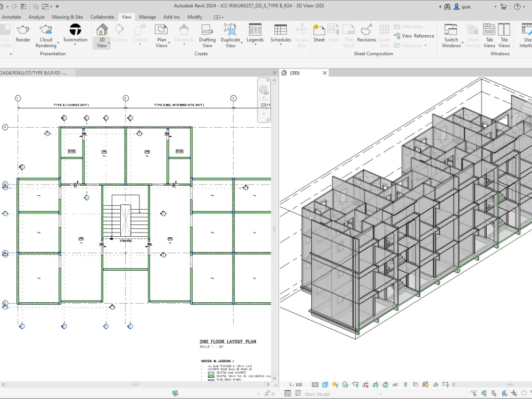
Task: Open the Analyze ribbon tab
Action: coord(36,17)
